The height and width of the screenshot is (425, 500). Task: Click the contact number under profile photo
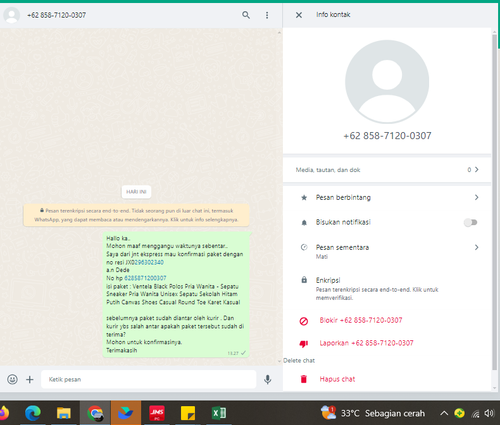pyautogui.click(x=387, y=136)
